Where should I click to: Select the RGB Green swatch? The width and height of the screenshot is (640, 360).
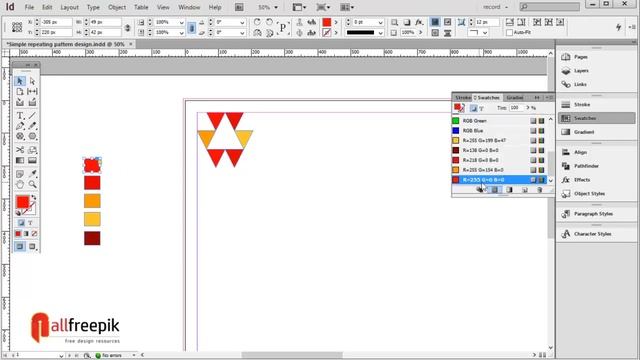coord(499,121)
